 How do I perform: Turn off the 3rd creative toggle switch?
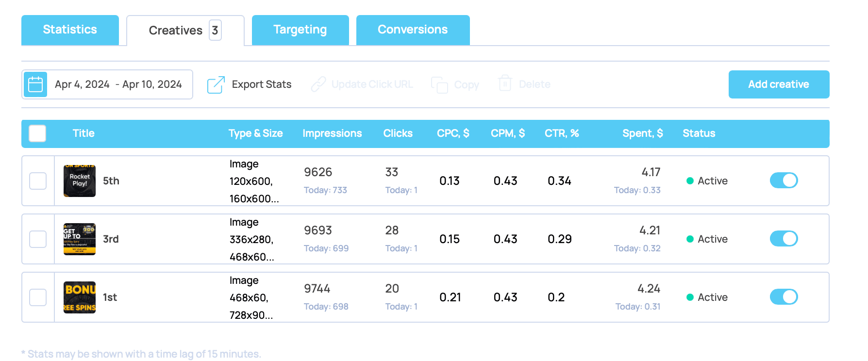click(x=784, y=239)
